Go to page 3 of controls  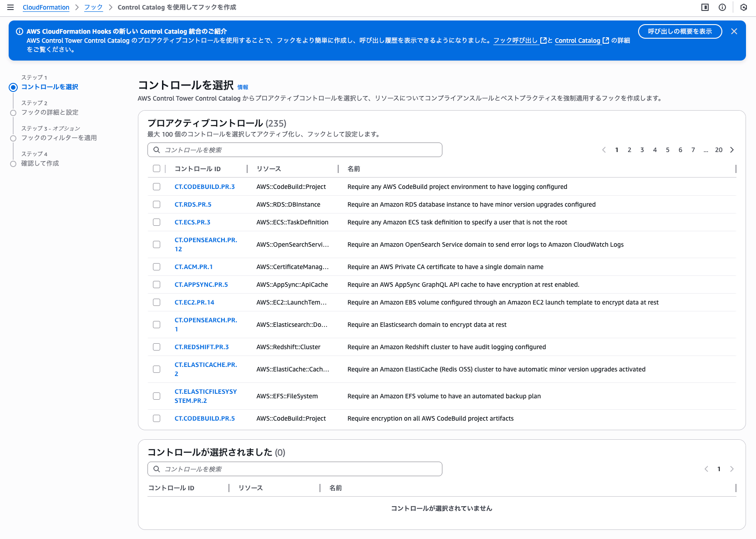point(642,150)
